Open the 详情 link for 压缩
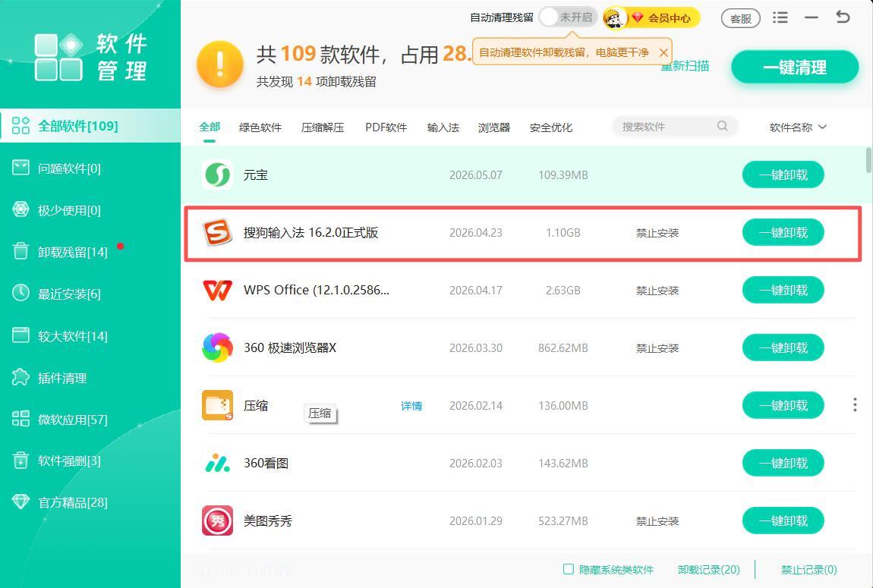 (411, 406)
